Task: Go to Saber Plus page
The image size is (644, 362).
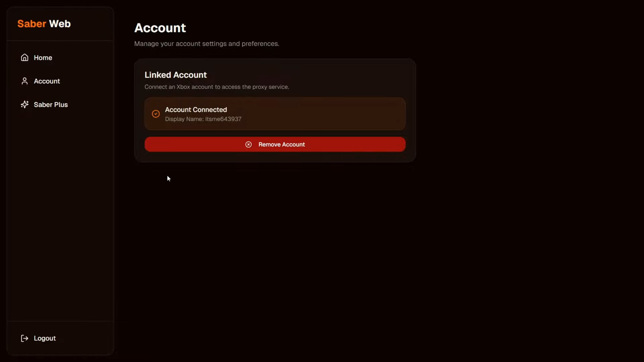Action: (51, 105)
